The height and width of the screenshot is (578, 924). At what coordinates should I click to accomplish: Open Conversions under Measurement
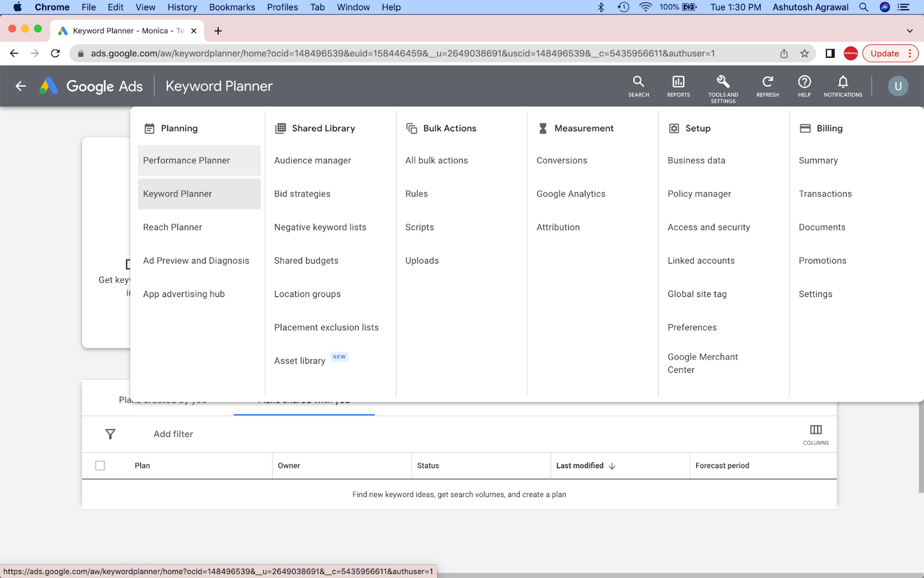[562, 161]
